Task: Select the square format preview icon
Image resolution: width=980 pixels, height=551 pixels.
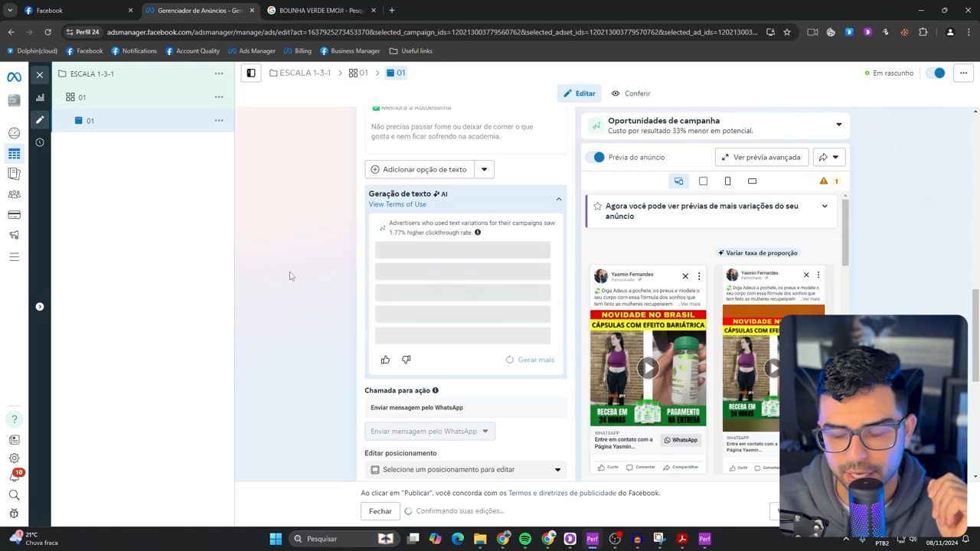Action: coord(703,181)
